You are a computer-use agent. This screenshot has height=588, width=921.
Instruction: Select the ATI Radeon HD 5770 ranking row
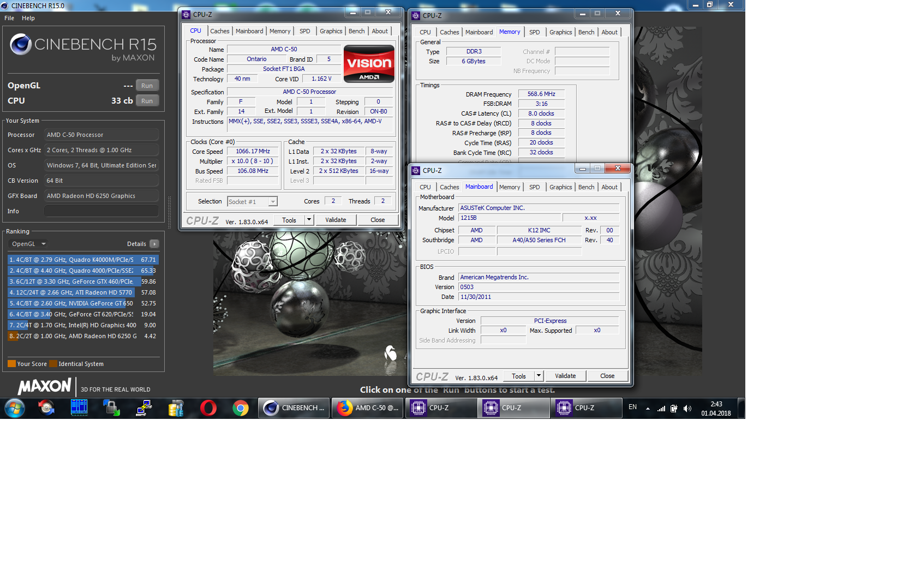(x=83, y=292)
